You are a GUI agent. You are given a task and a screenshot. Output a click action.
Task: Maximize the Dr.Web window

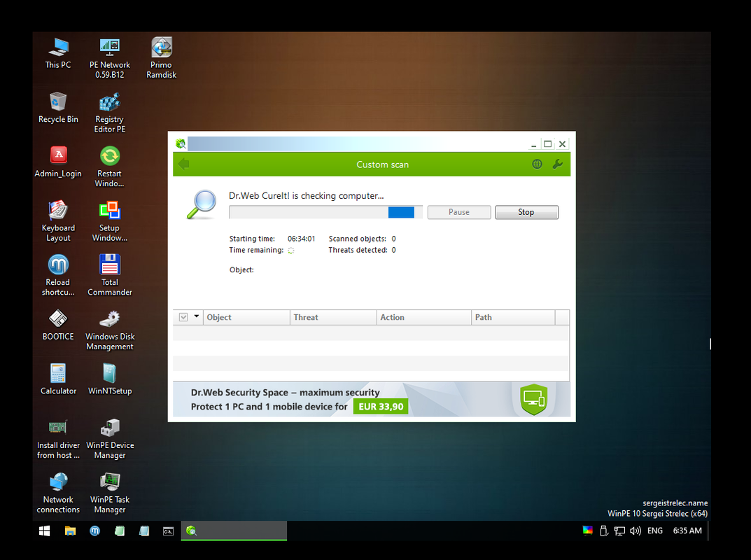tap(548, 144)
